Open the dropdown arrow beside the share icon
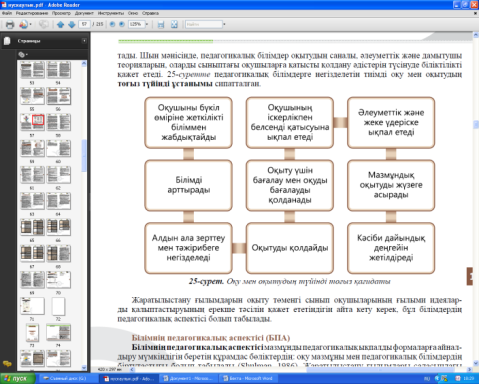479x384 pixels. [x=30, y=24]
